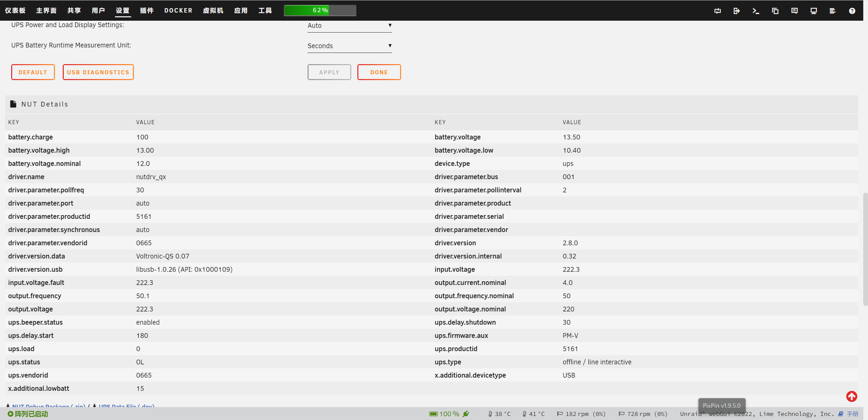
Task: Click the DEFAULT button
Action: pyautogui.click(x=33, y=72)
